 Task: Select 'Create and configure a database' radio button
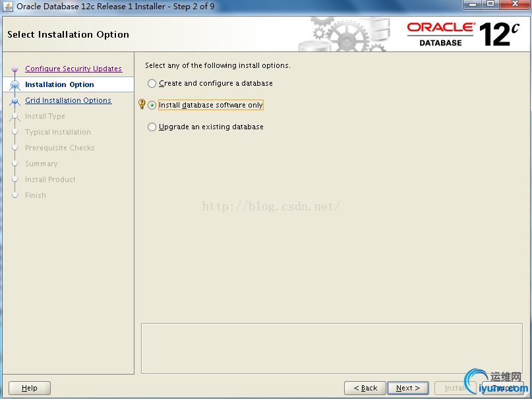click(x=152, y=84)
